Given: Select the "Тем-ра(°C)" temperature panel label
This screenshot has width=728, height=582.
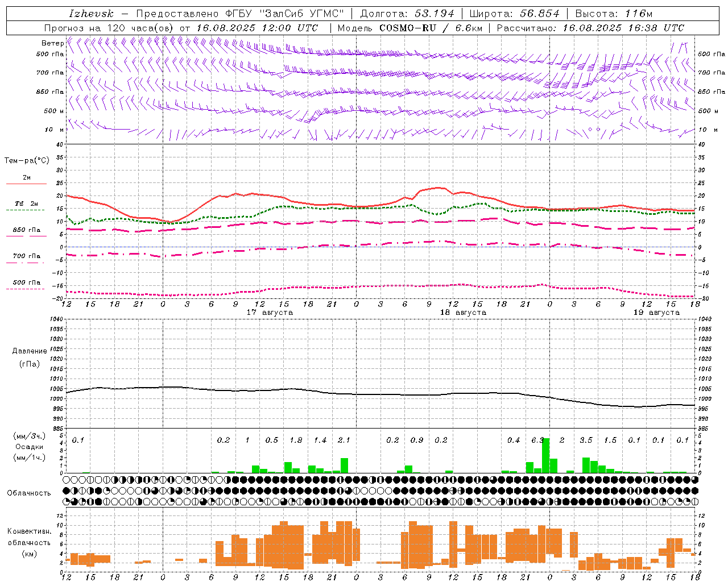Looking at the screenshot, I should [x=27, y=161].
